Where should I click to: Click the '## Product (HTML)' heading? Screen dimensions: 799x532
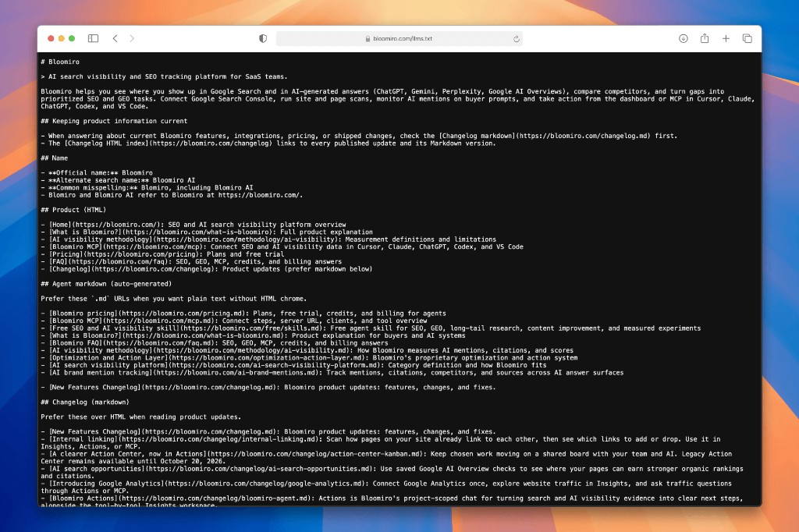coord(73,209)
